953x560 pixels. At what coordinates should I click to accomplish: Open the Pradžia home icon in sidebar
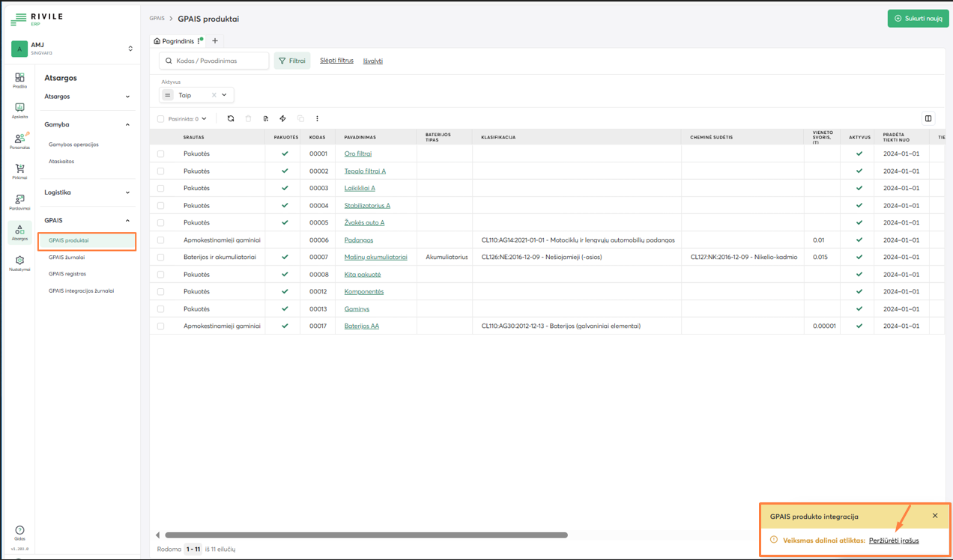[19, 79]
